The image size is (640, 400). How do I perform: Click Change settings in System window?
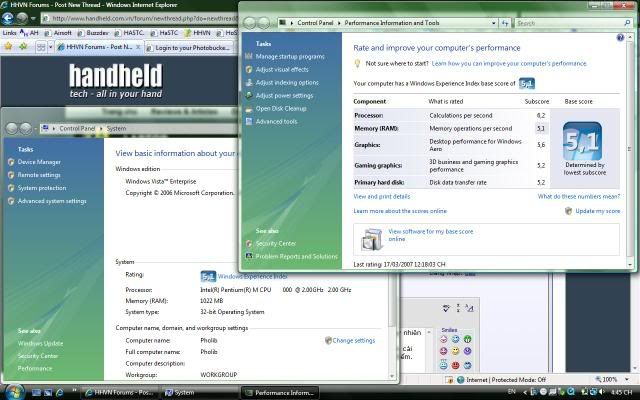point(353,340)
